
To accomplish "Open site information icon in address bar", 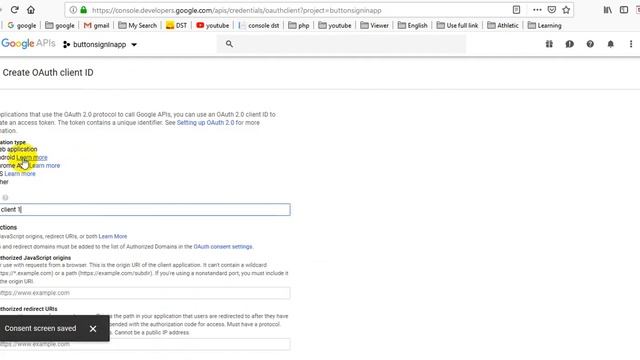I will coord(73,10).
